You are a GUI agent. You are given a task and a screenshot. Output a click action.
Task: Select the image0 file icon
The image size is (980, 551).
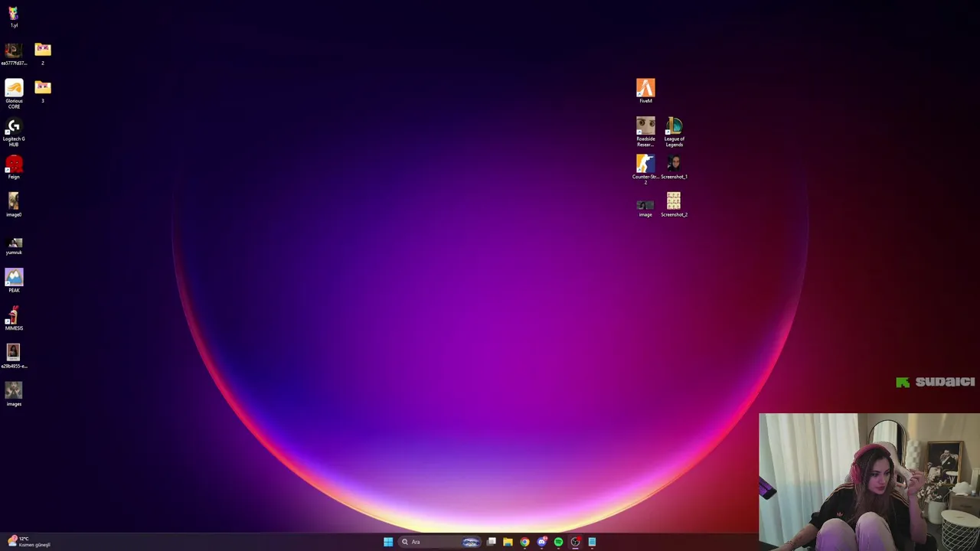14,205
